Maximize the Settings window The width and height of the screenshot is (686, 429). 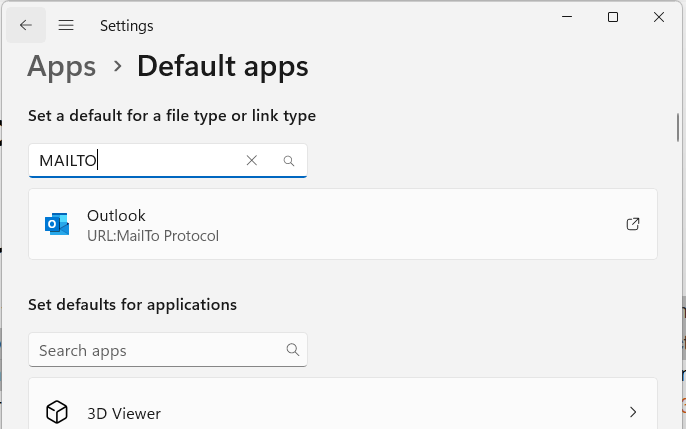click(613, 17)
